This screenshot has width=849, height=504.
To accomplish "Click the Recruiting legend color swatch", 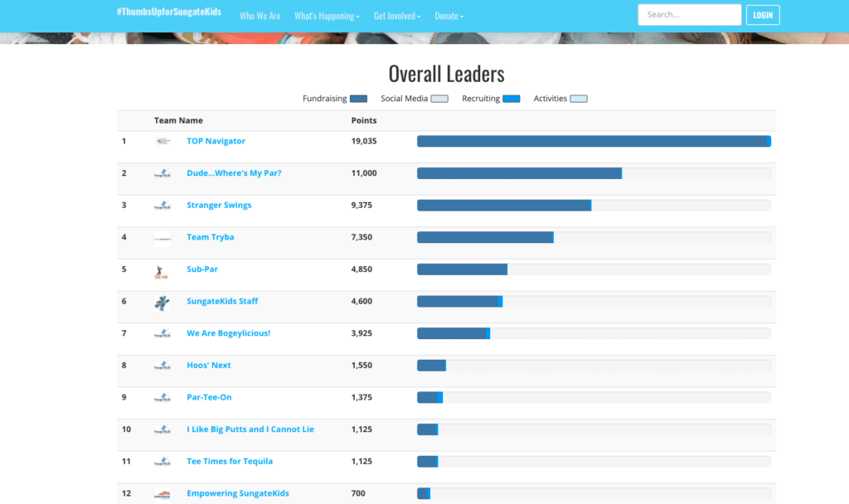I will tap(511, 99).
